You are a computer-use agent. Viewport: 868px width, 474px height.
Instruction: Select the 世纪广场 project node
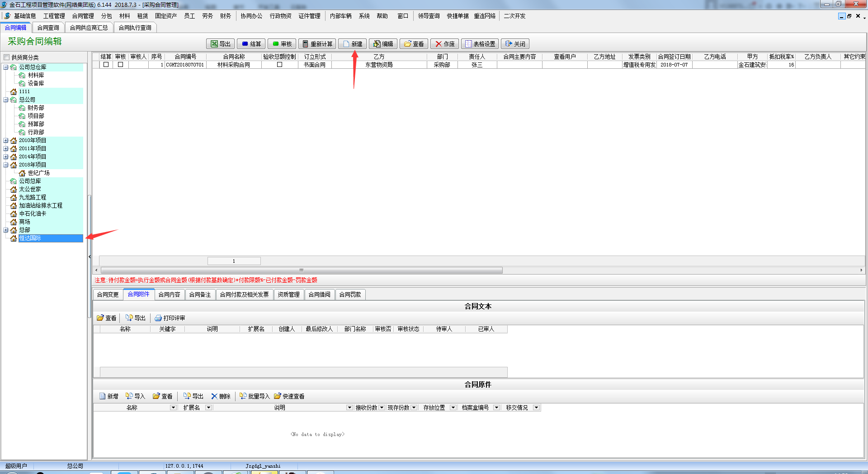[x=38, y=173]
